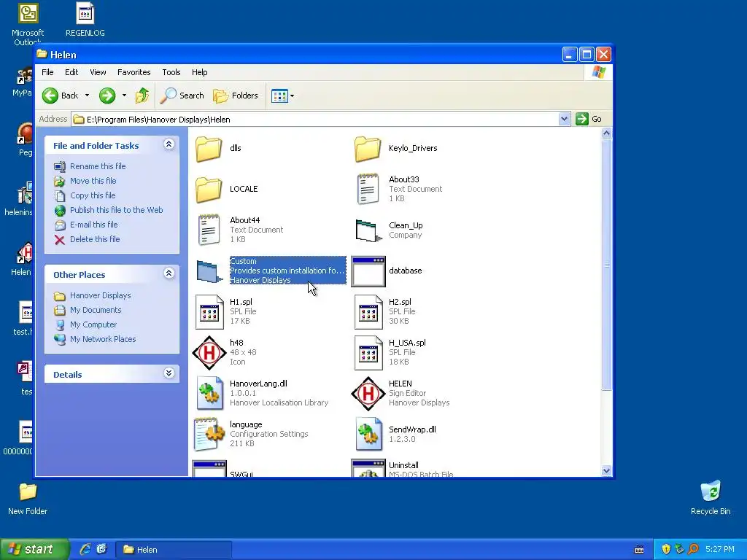Collapse the File and Folder Tasks panel
This screenshot has height=560, width=747.
169,144
